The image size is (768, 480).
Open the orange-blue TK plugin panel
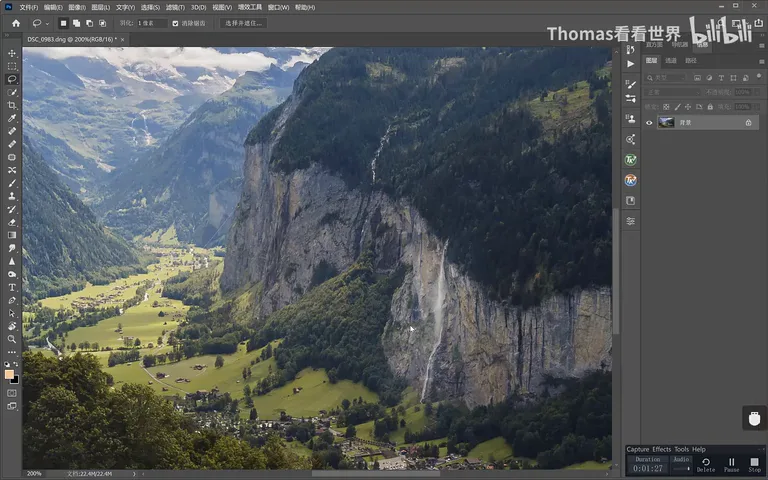tap(630, 180)
